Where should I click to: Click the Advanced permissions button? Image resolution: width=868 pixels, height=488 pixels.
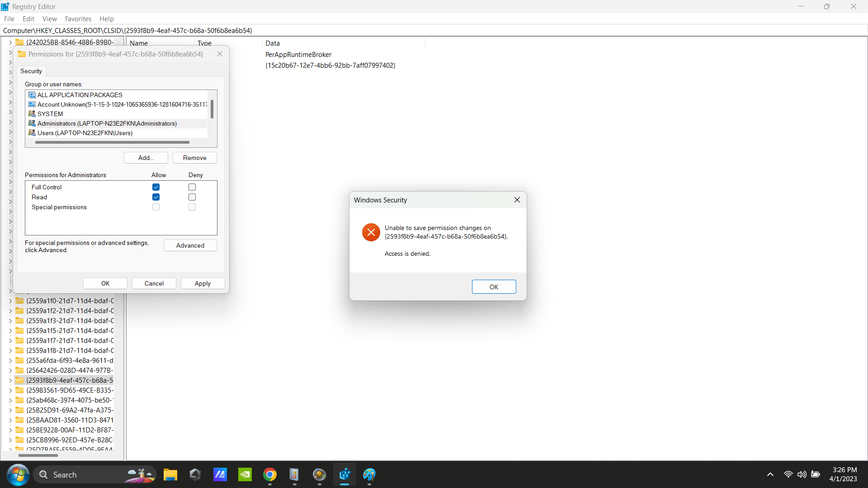190,245
